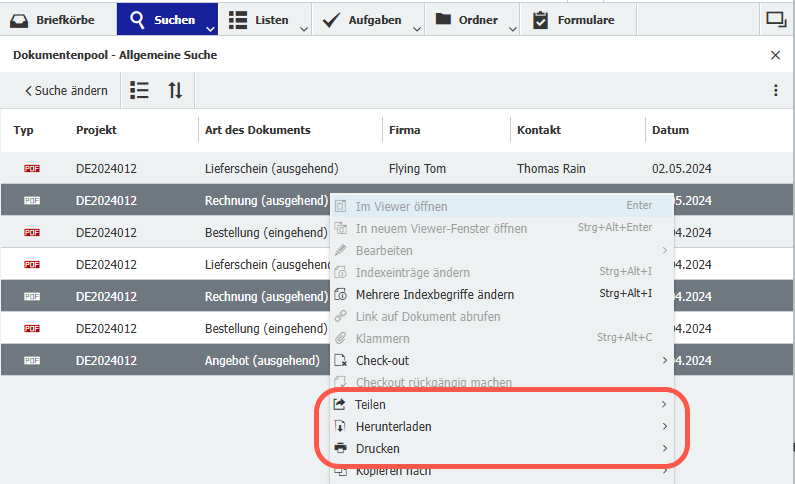Switch to the Formulare tab
Image resolution: width=795 pixels, height=484 pixels.
click(575, 20)
